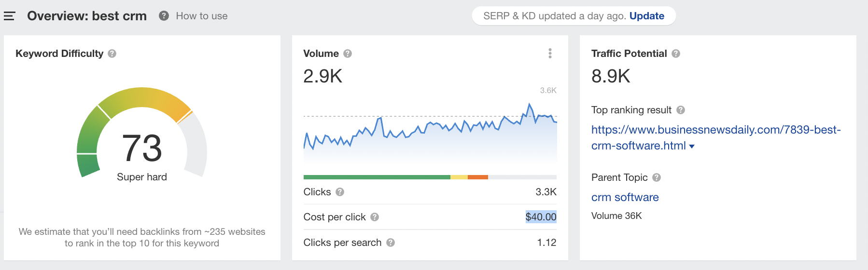Click the Traffic Potential help icon
The height and width of the screenshot is (270, 868).
pos(676,54)
